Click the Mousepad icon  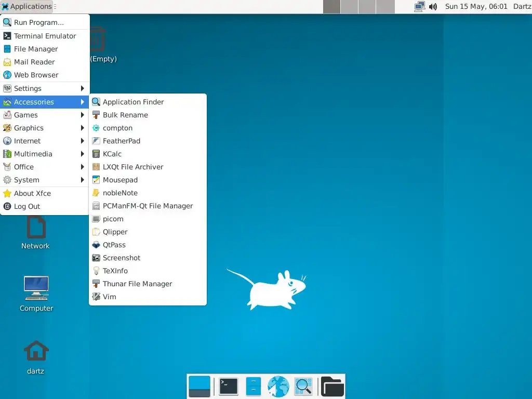click(96, 180)
